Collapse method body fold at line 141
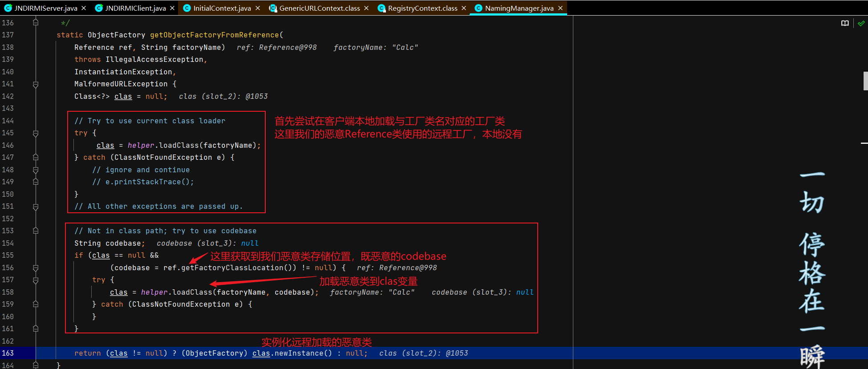This screenshot has width=868, height=369. [36, 84]
